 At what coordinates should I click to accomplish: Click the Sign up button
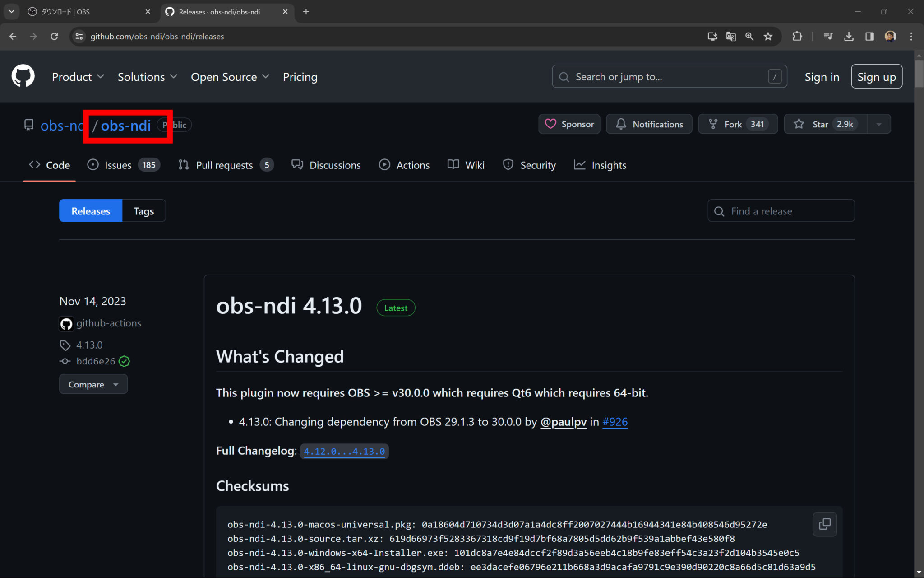coord(876,76)
